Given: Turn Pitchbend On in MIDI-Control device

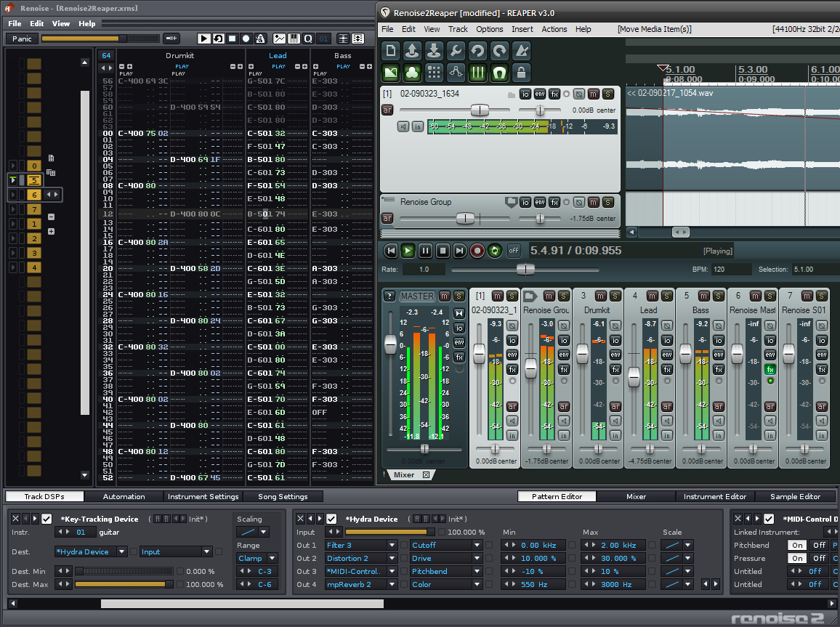Looking at the screenshot, I should tap(798, 545).
